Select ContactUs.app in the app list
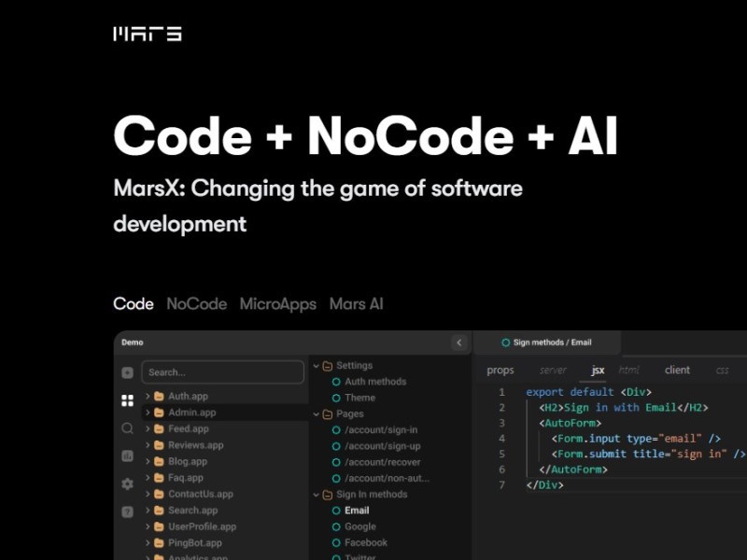Screen dimensions: 747x560 pos(201,494)
